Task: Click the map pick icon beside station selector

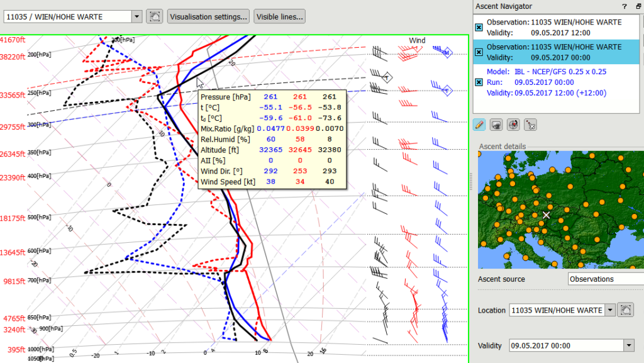Action: coord(154,16)
